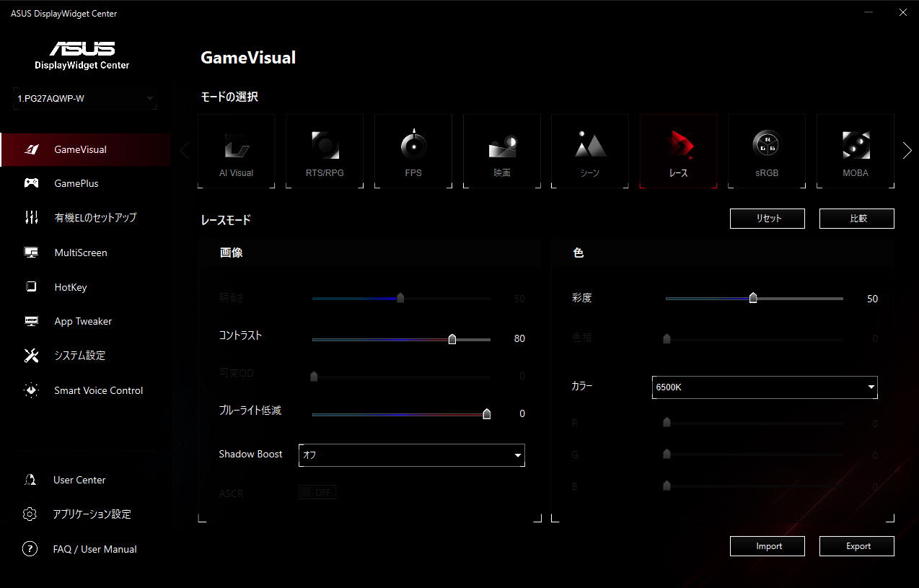Click the Export button
The height and width of the screenshot is (588, 919).
[856, 546]
